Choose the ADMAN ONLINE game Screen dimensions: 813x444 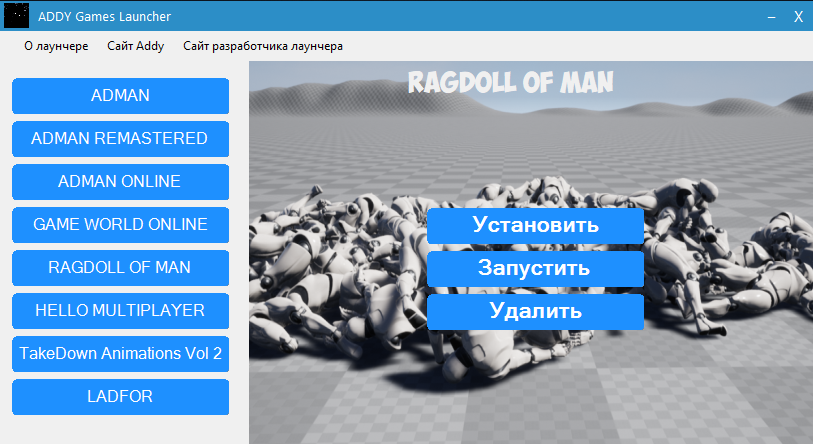120,182
